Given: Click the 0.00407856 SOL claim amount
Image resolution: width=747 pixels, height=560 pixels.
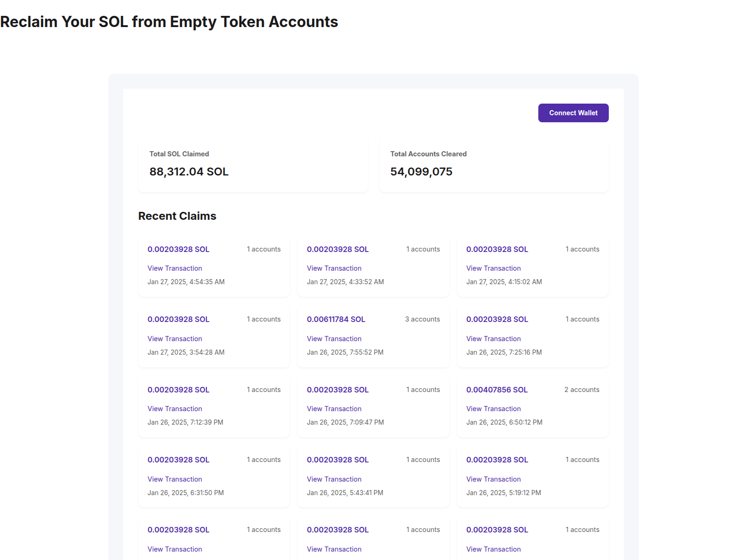Looking at the screenshot, I should pos(497,390).
